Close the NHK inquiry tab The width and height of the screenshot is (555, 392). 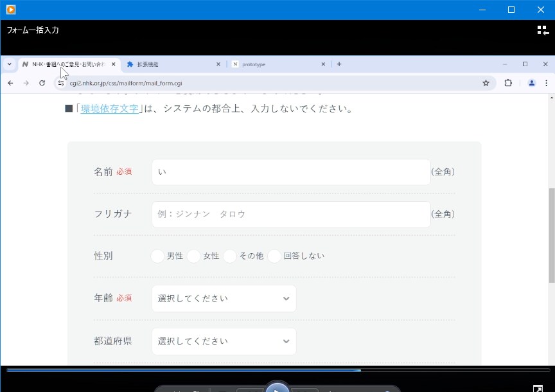point(113,64)
